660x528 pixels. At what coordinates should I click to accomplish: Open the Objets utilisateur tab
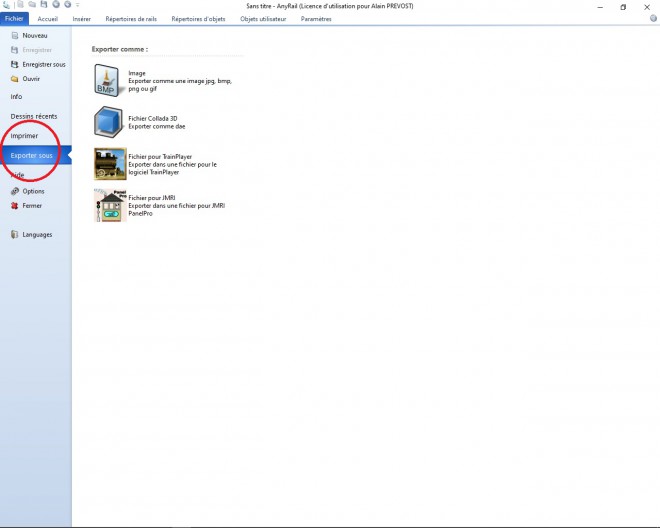[x=263, y=19]
